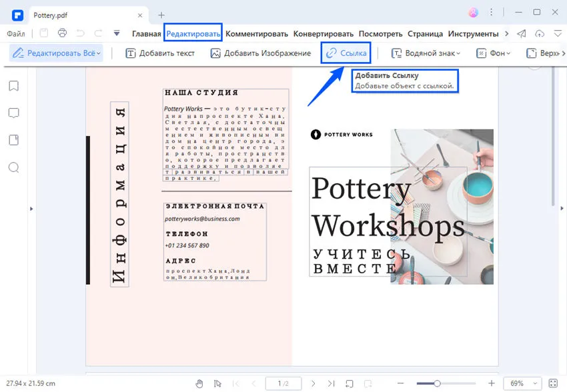
Task: Select the Select cursor tool icon
Action: point(217,383)
